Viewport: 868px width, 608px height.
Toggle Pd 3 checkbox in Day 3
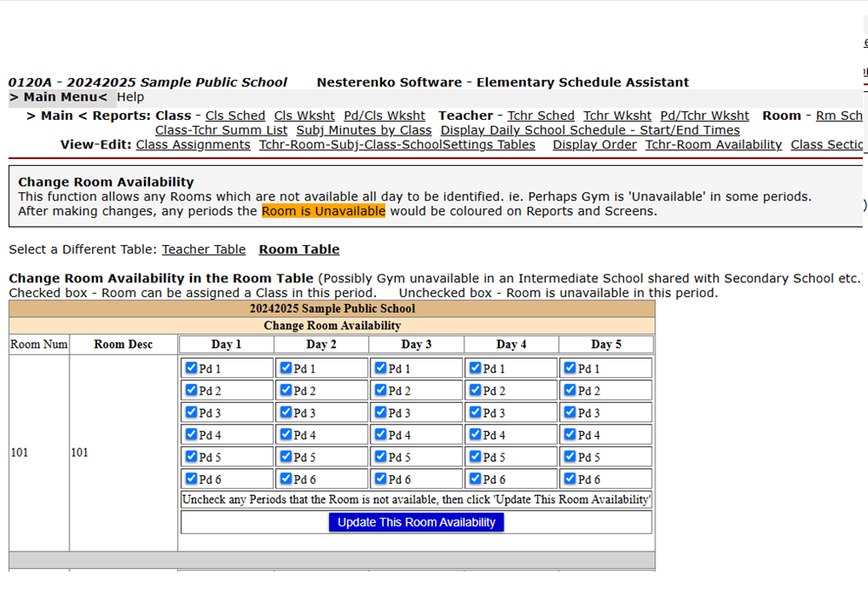[380, 413]
